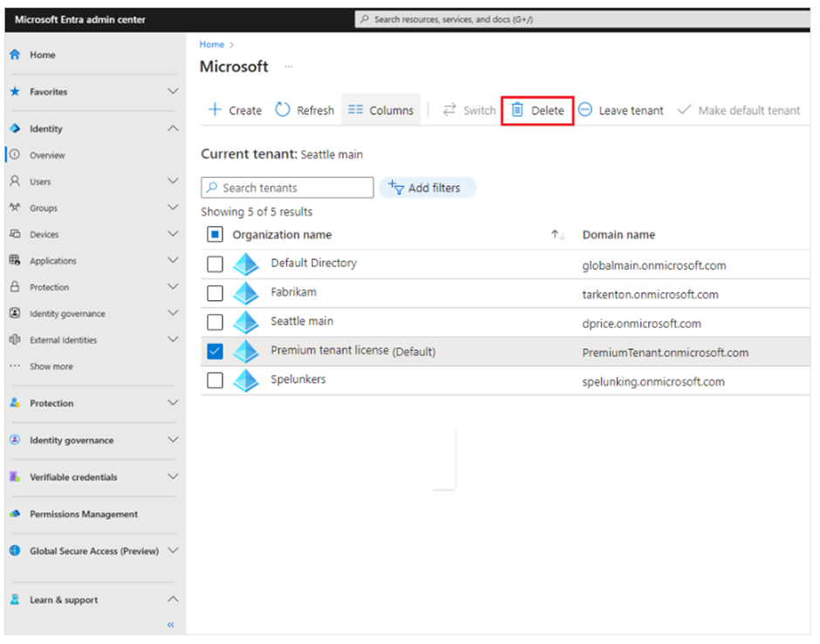The width and height of the screenshot is (820, 644).
Task: Click PremiumTenant.onmicrosoft.com domain text
Action: (x=666, y=353)
